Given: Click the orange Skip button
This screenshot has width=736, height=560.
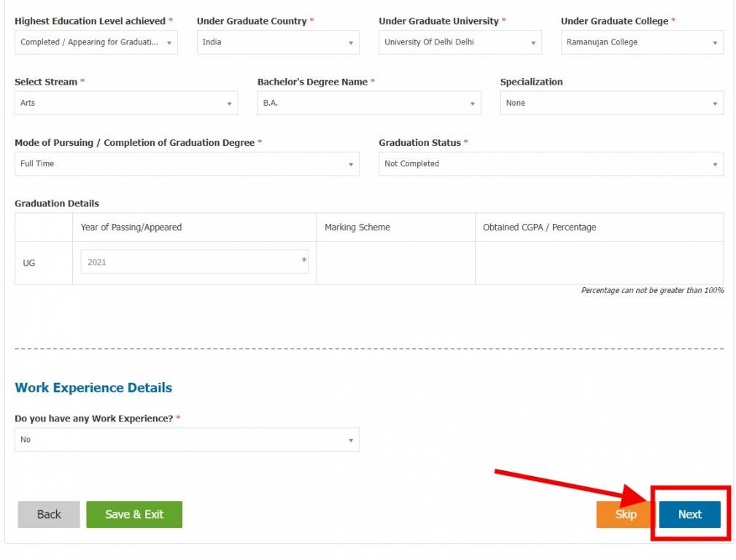Looking at the screenshot, I should (x=625, y=514).
